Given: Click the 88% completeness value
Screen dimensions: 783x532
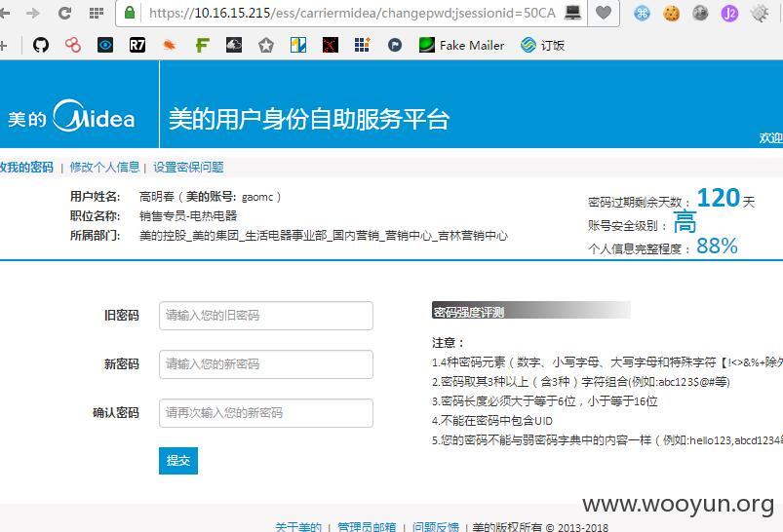Looking at the screenshot, I should click(717, 247).
